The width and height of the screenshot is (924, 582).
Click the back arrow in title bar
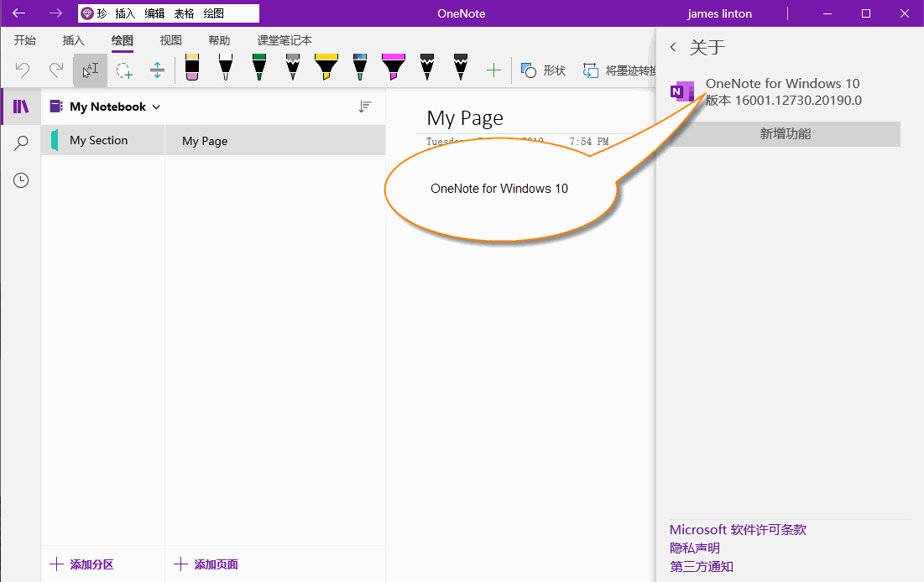point(18,13)
